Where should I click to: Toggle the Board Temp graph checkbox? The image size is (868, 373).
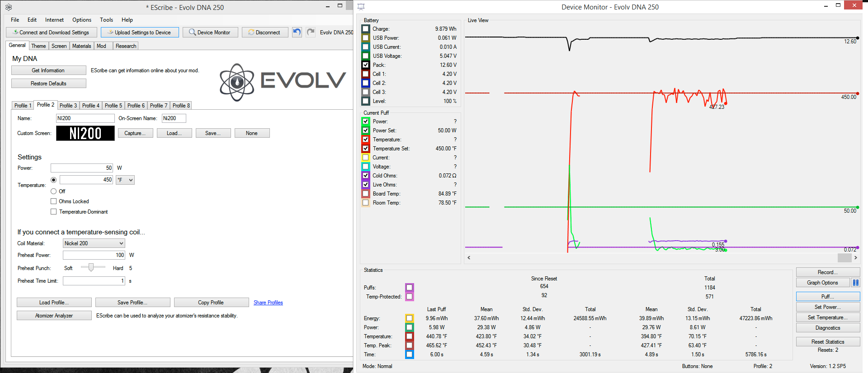[x=366, y=194]
